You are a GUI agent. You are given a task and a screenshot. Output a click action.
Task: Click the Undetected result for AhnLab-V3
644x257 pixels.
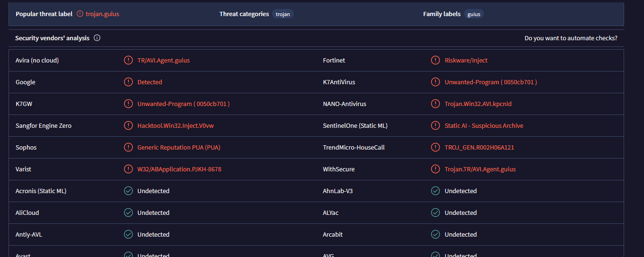[x=461, y=191]
